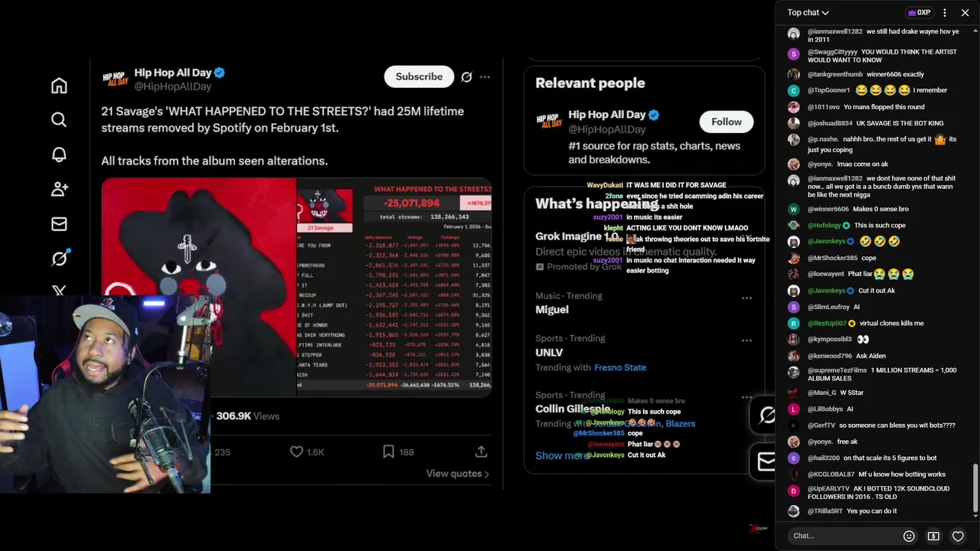The image size is (980, 551).
Task: Open the X Home icon in sidebar
Action: coord(59,86)
